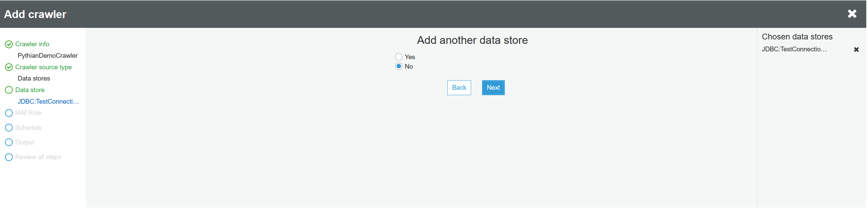Remove JDBC:TestConnection from chosen data stores
868x208 pixels.
pos(856,50)
